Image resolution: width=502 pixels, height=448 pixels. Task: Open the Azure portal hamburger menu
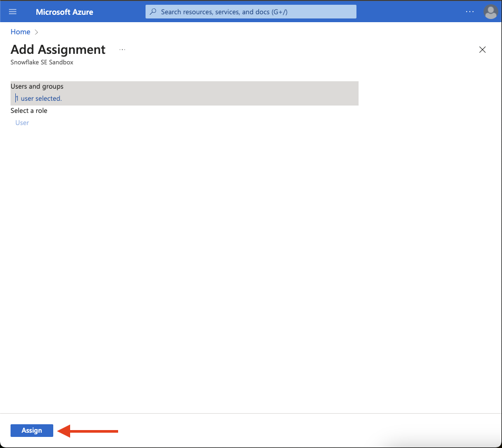coord(13,12)
